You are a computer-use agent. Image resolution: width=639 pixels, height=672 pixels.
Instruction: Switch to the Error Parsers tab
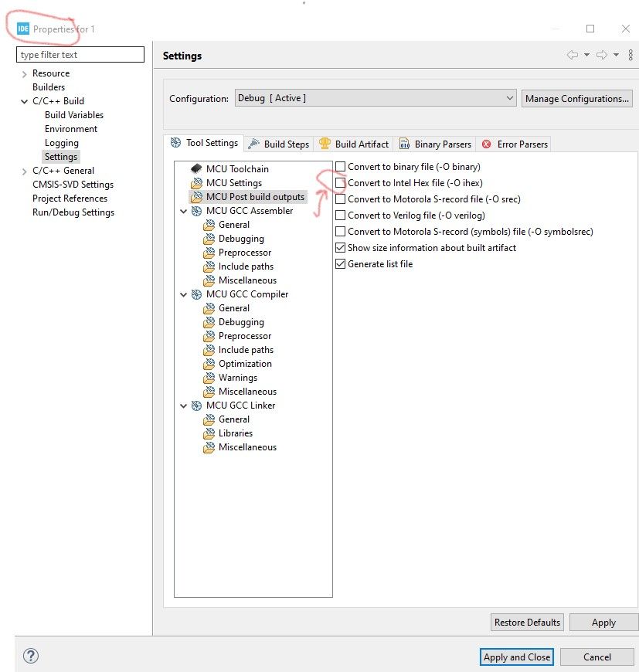[x=515, y=144]
